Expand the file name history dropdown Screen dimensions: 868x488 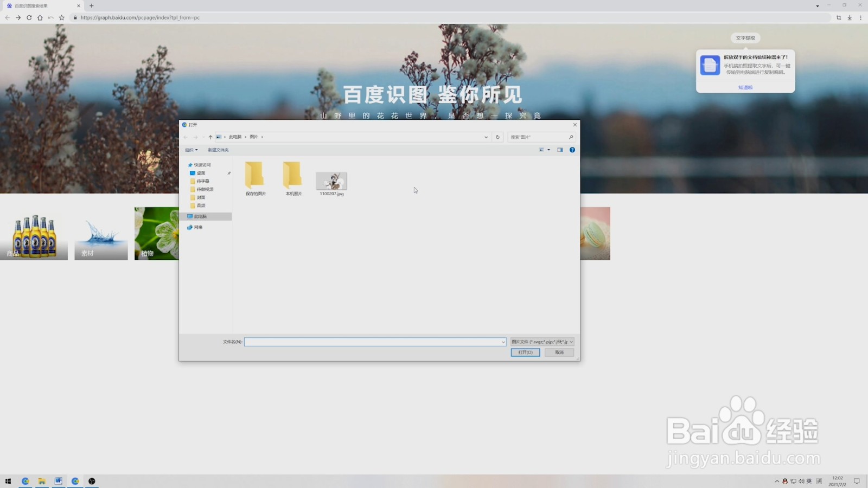click(x=503, y=342)
